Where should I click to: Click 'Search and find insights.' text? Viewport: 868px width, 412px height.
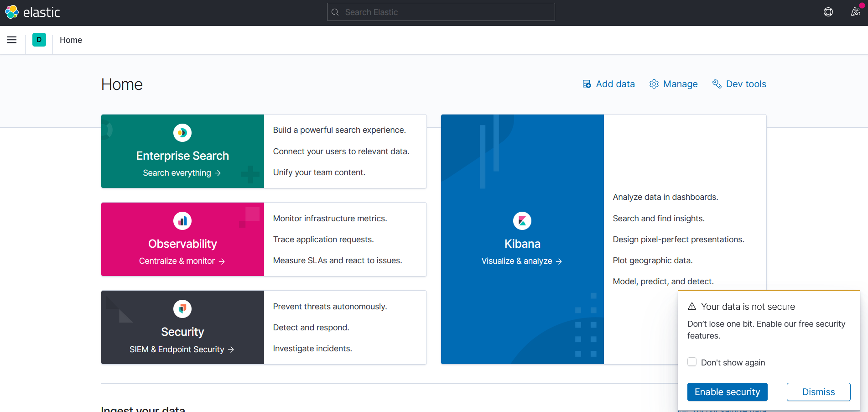pos(659,219)
